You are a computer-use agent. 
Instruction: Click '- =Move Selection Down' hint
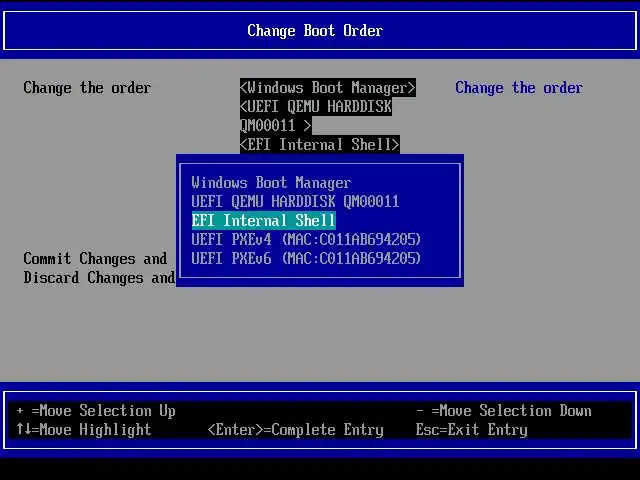[x=504, y=411]
